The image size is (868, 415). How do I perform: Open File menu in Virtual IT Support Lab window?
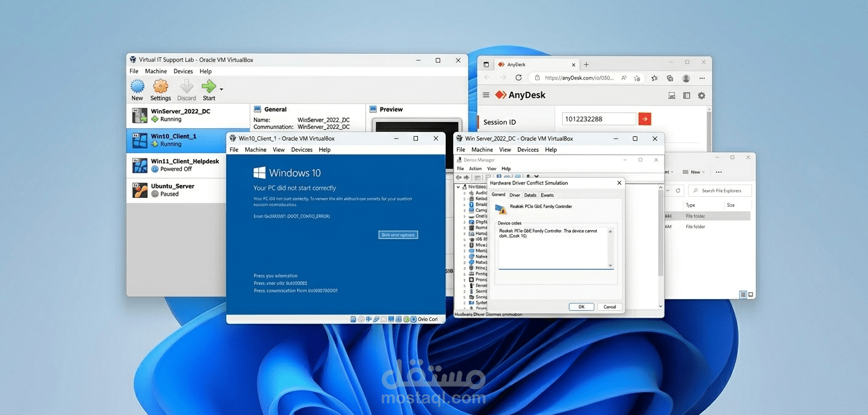pos(134,72)
